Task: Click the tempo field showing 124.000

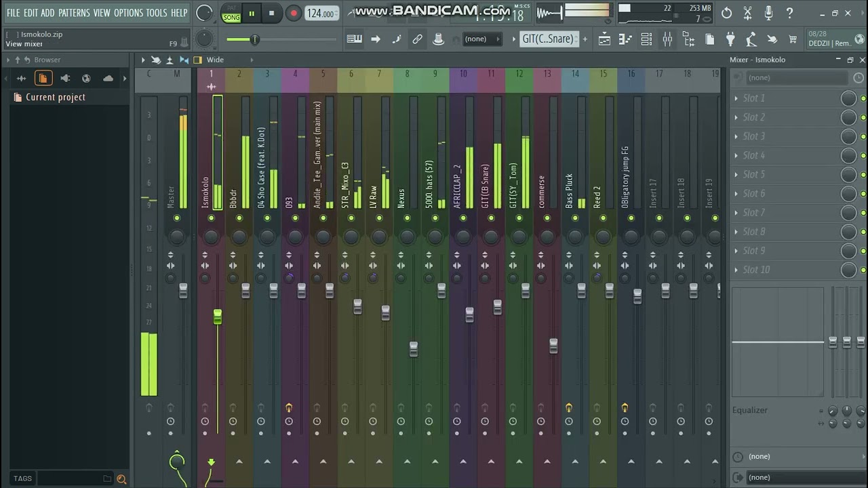Action: coord(321,13)
